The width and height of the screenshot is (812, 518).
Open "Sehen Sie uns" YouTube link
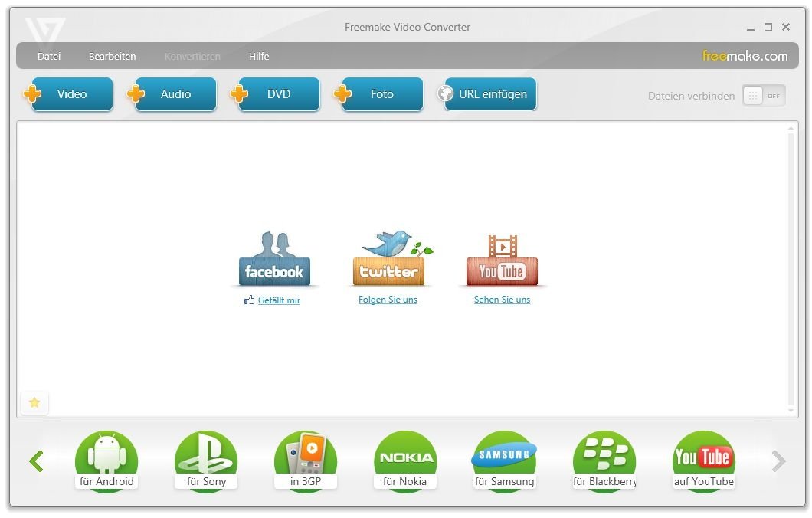point(502,300)
